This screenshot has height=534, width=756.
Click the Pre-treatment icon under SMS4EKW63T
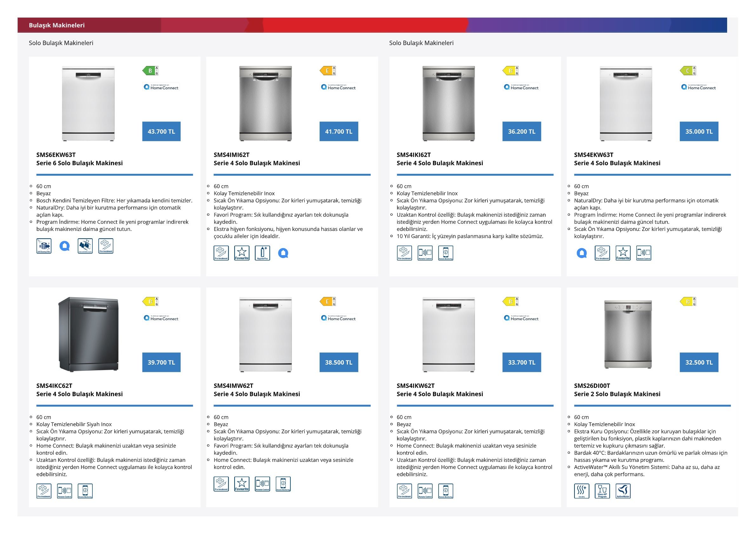click(x=603, y=253)
